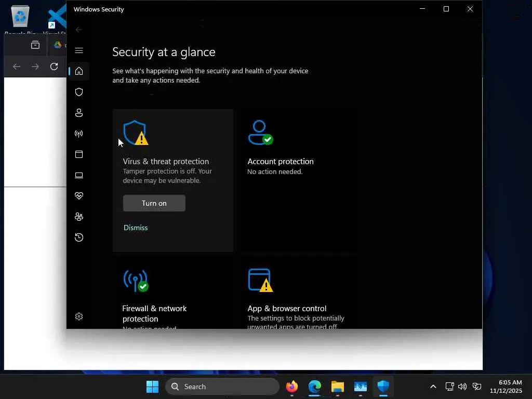Open Device security laptop sidebar icon
Screen dimensions: 532x399
pos(79,175)
